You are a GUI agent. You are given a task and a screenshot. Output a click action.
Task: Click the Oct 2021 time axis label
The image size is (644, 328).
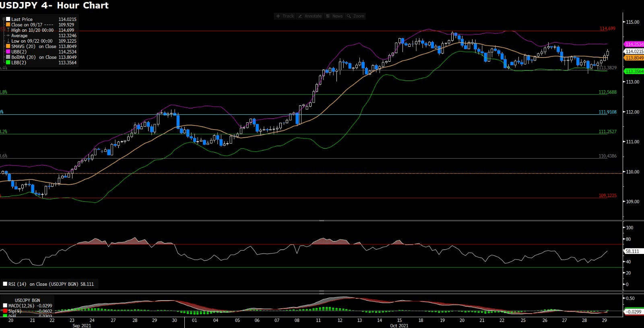click(x=399, y=326)
